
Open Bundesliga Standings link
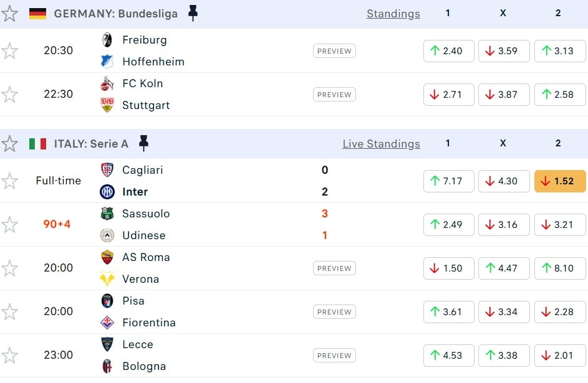point(393,14)
